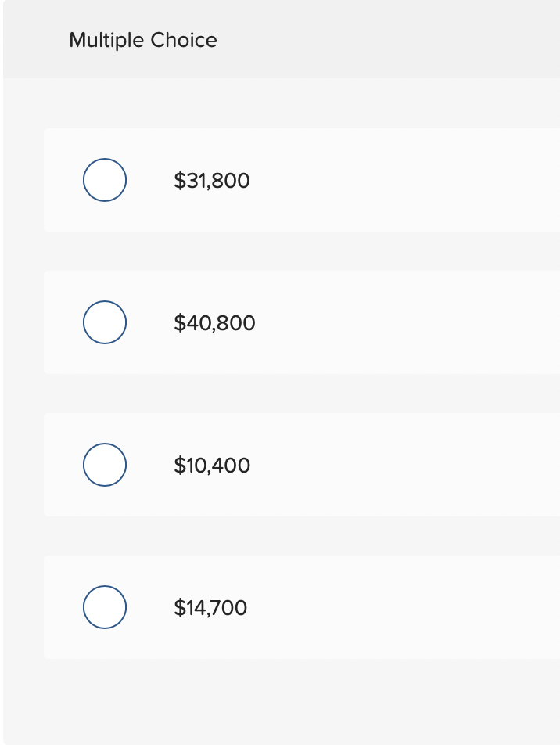Click the $10,400 answer text
Image resolution: width=560 pixels, height=748 pixels.
212,466
